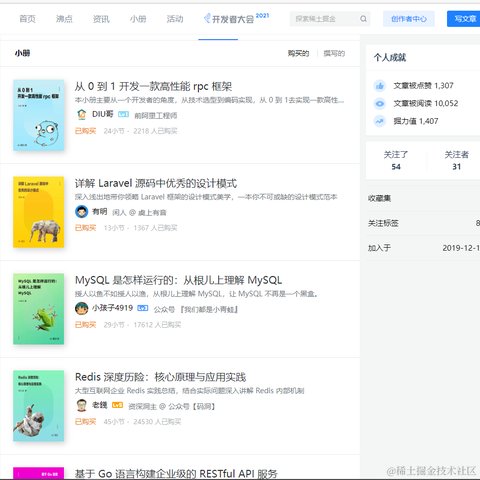Screen dimensions: 480x480
Task: Click 创作者中心 button
Action: coord(409,19)
